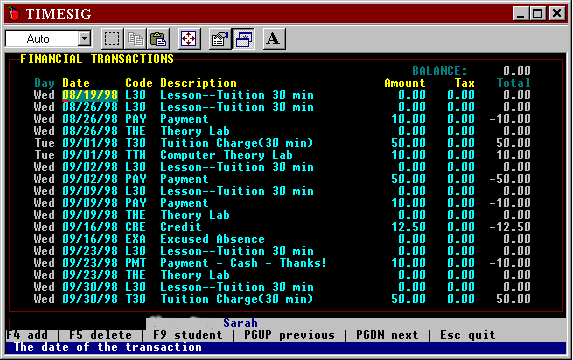Click the Tax column header
Screen dimensions: 573x360
pyautogui.click(x=464, y=83)
